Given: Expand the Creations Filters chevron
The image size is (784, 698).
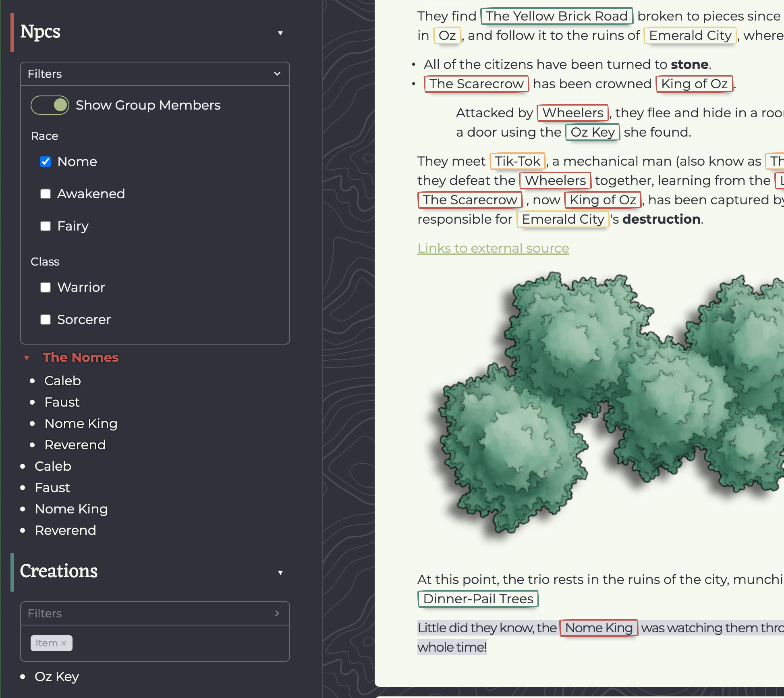Looking at the screenshot, I should click(277, 613).
